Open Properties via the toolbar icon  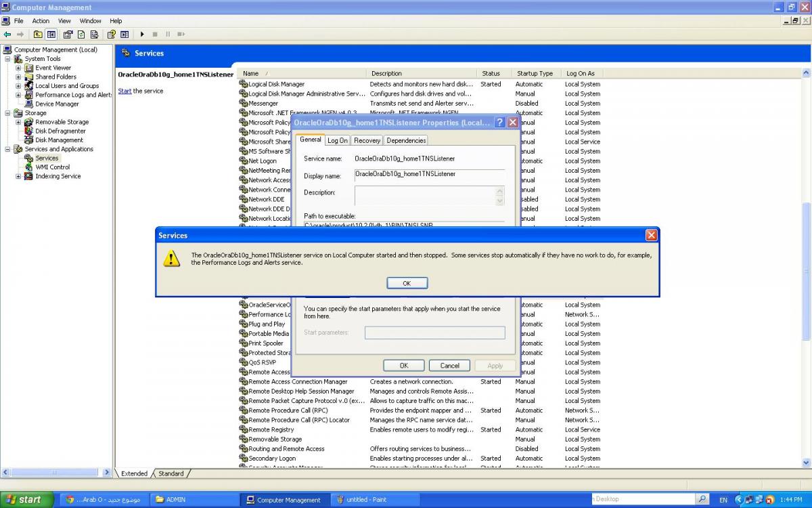click(68, 34)
